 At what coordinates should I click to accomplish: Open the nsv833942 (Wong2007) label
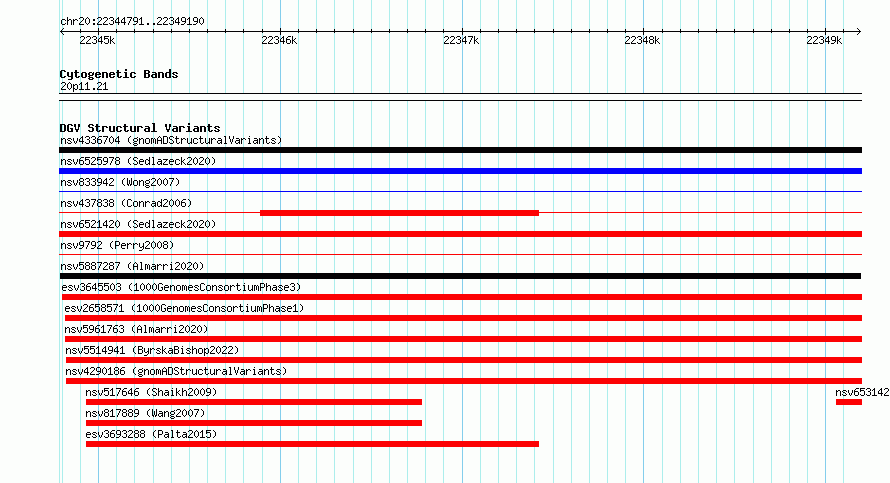pos(120,182)
